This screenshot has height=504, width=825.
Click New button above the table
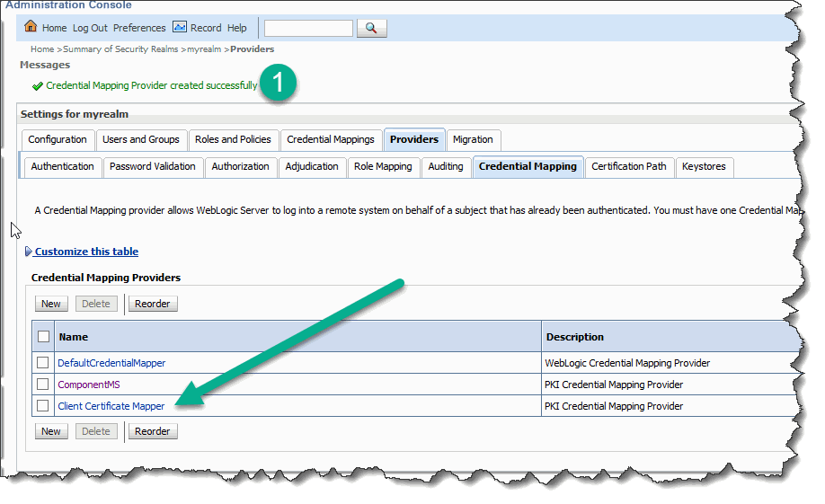(x=51, y=304)
